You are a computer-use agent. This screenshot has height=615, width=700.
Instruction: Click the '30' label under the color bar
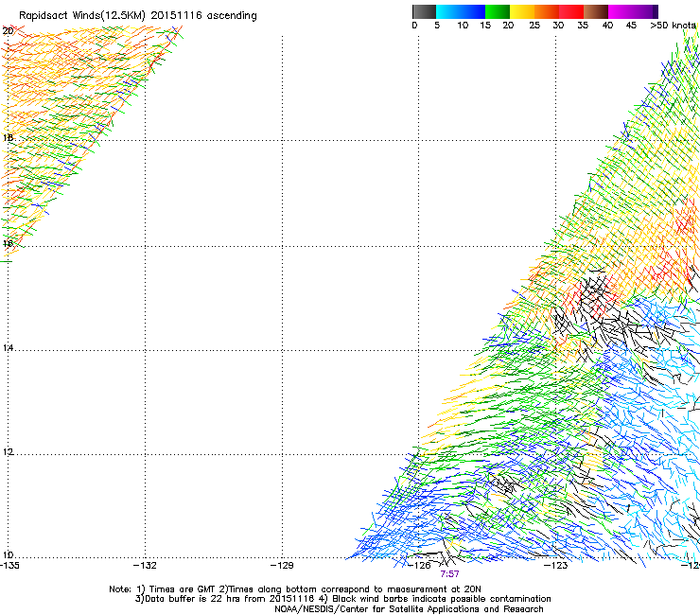558,26
